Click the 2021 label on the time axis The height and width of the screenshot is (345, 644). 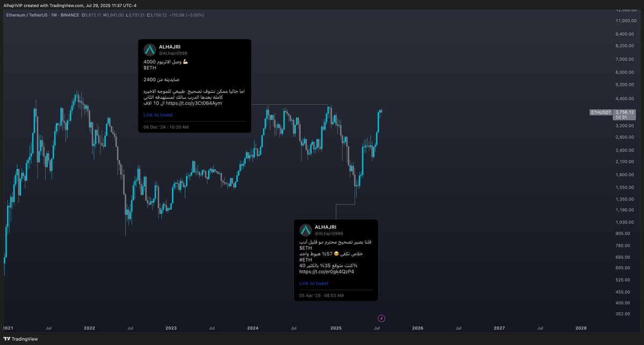(x=8, y=327)
